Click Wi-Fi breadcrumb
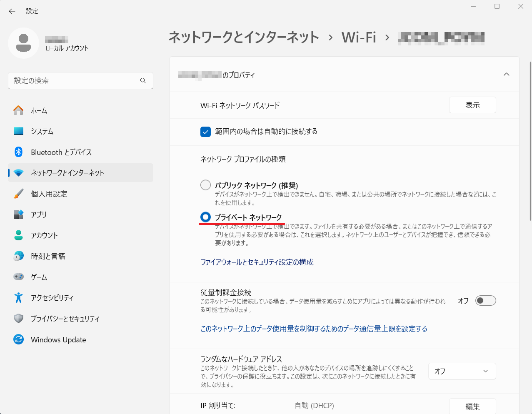Viewport: 532px width, 414px height. (359, 37)
